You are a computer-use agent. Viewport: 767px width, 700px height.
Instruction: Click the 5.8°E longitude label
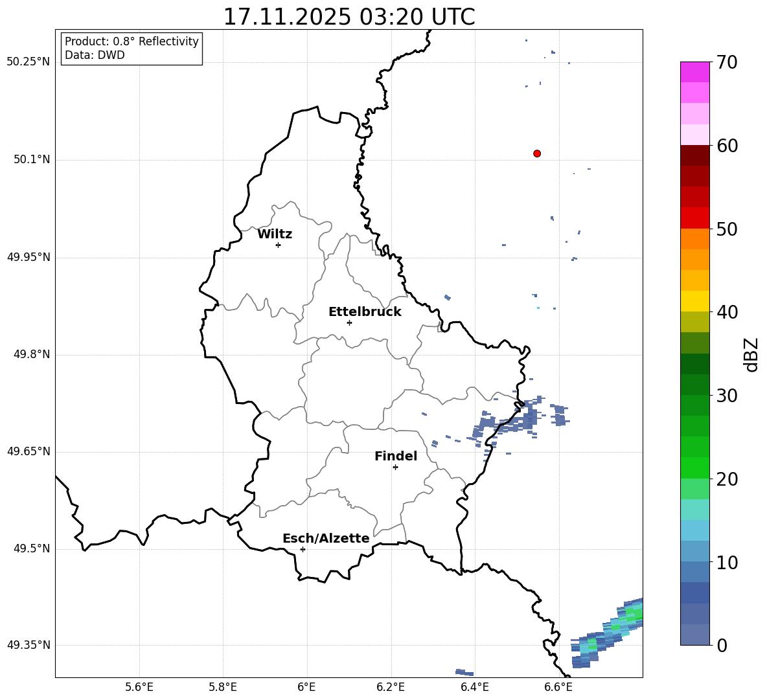[x=223, y=687]
